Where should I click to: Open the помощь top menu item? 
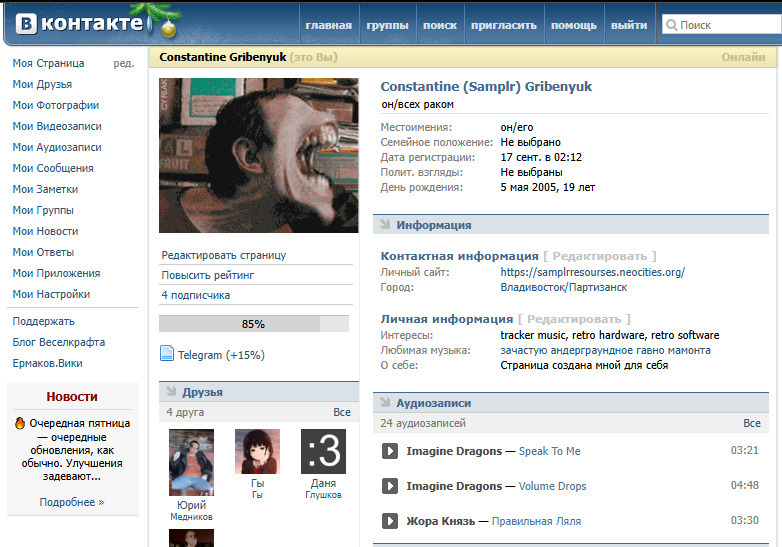[573, 25]
